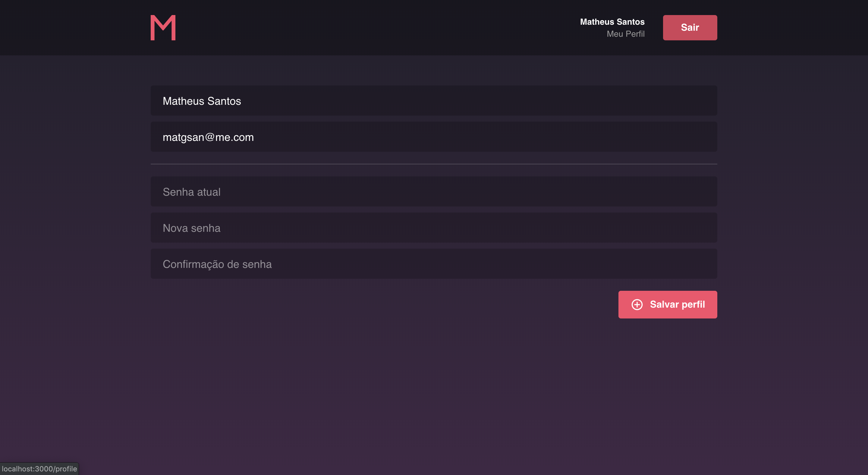Click the pink M logo

pos(163,28)
